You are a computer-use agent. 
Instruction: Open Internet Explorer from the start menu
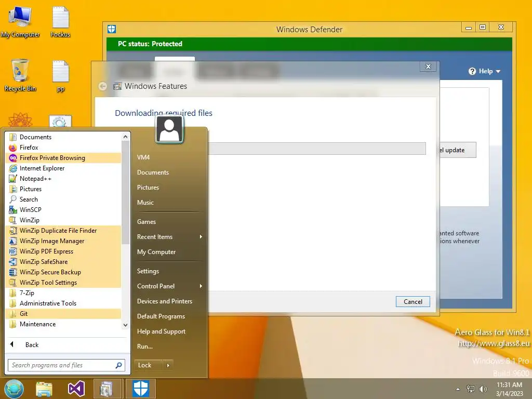tap(63, 168)
